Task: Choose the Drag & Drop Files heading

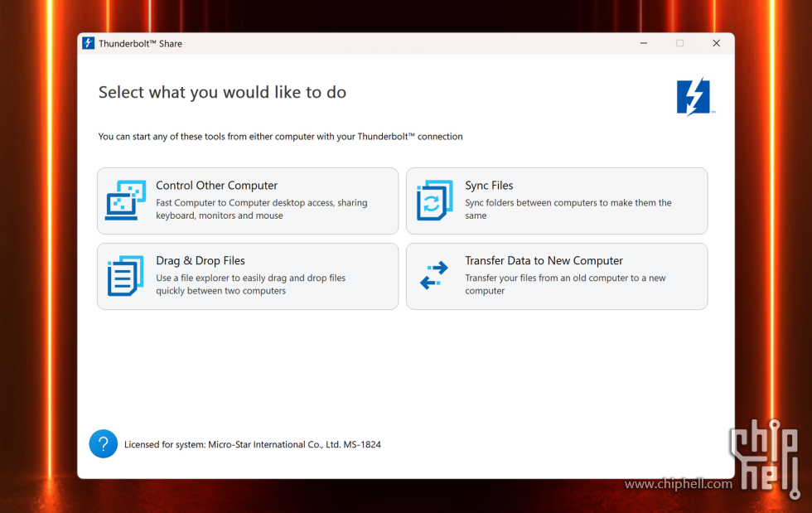Action: pos(201,261)
